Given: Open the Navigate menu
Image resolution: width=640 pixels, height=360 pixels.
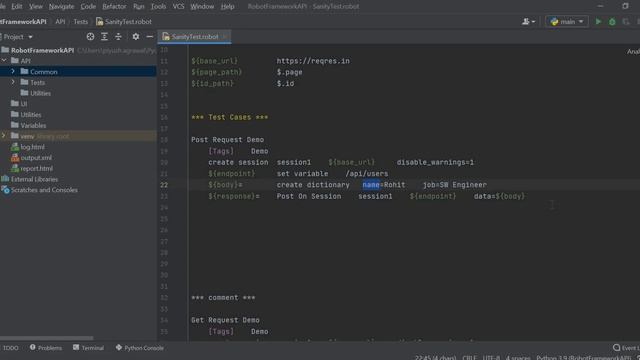Looking at the screenshot, I should click(x=62, y=7).
